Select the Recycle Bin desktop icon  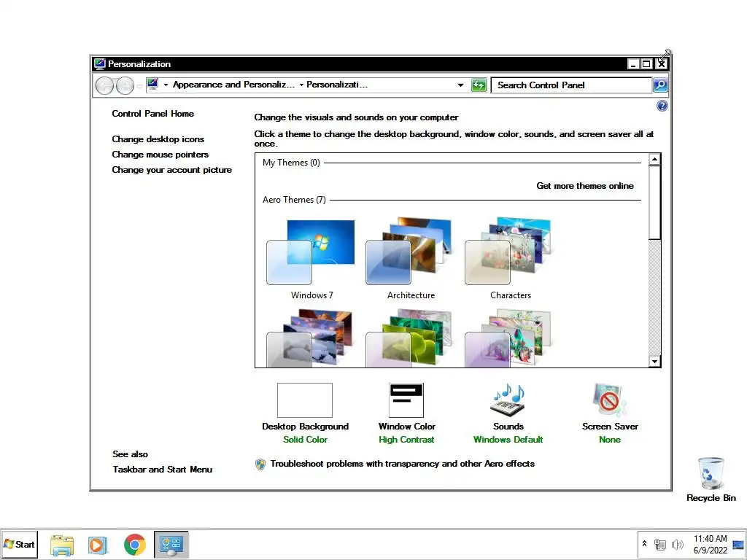click(x=711, y=479)
